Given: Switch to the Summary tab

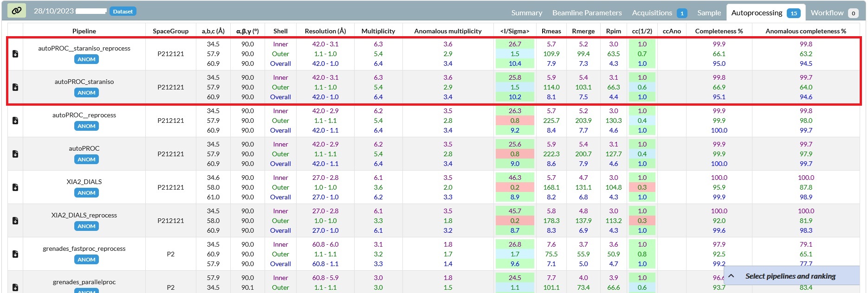Looking at the screenshot, I should (x=526, y=13).
